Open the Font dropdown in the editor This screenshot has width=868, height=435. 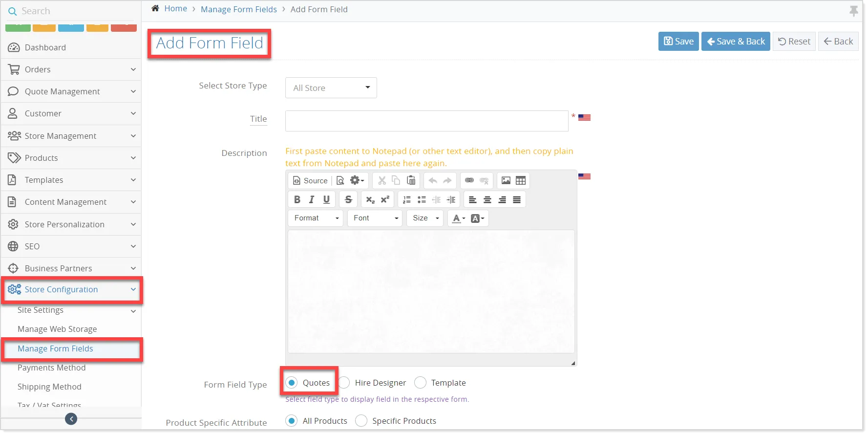coord(375,218)
